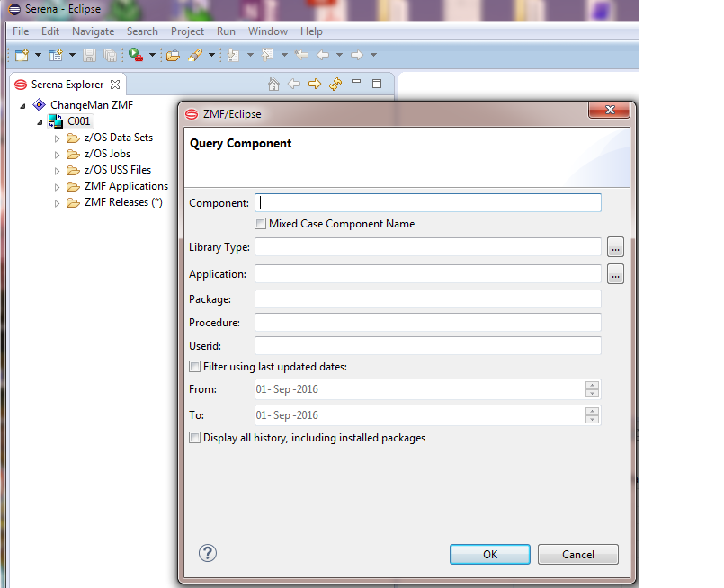Open the Forward history dropdown arrow

tap(373, 56)
